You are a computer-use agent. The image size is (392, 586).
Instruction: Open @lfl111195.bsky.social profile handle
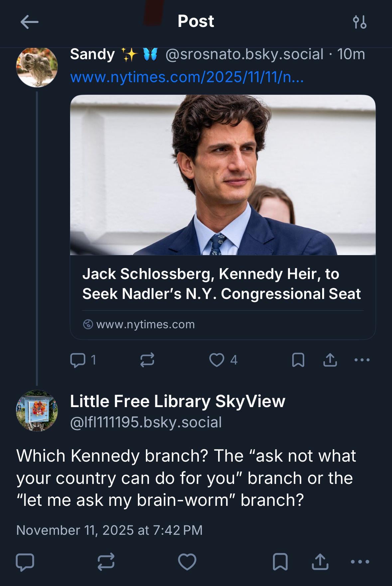146,422
